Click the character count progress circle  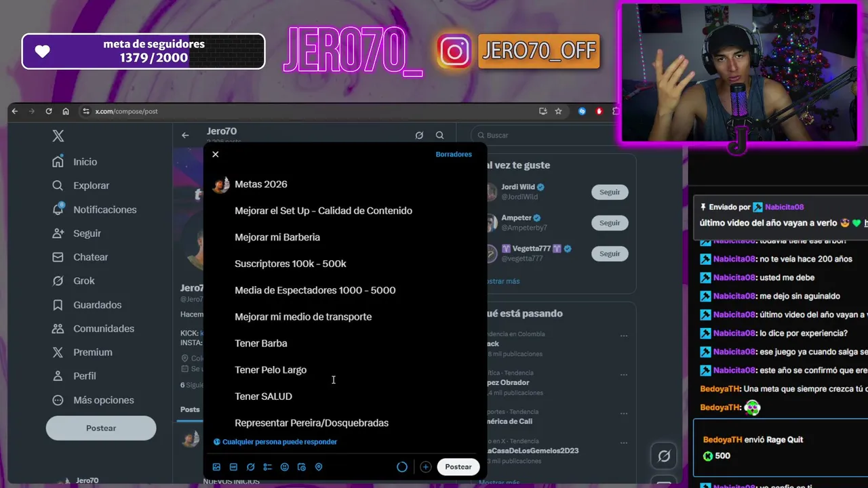click(x=402, y=467)
